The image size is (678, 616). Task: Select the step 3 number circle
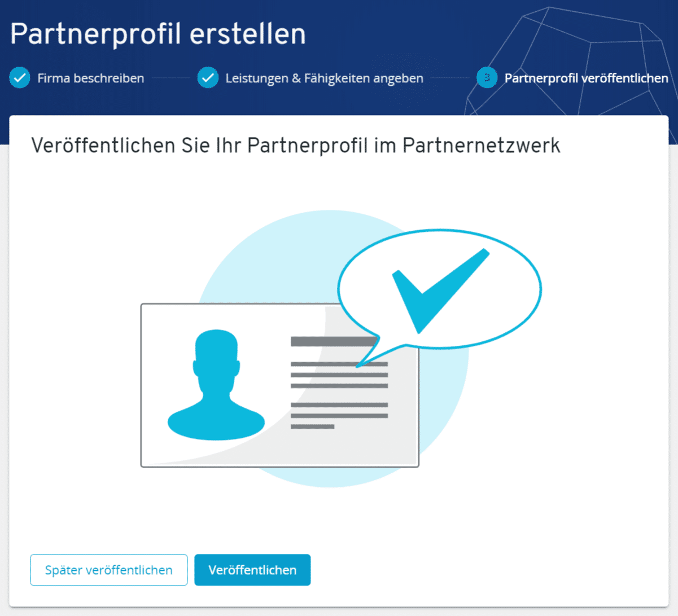pos(487,78)
